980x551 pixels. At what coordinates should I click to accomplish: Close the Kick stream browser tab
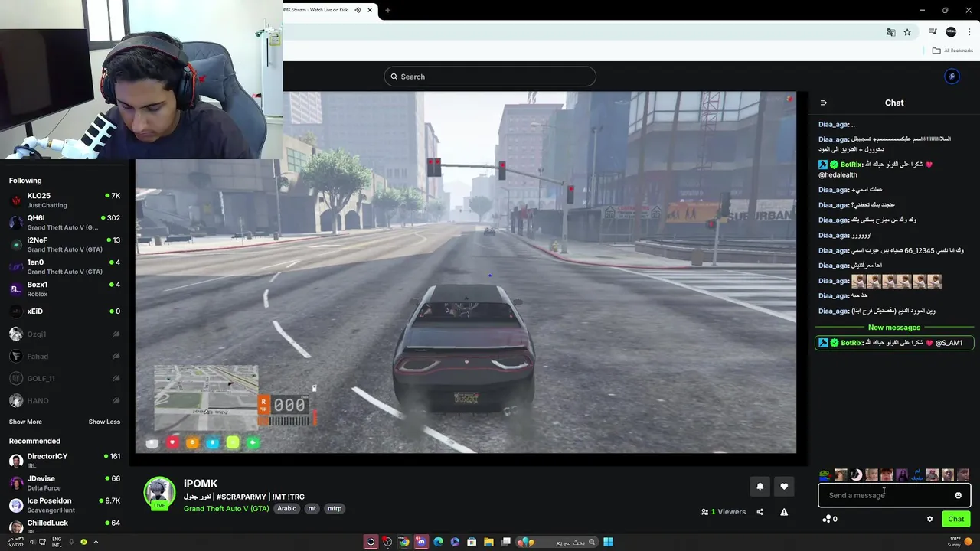tap(370, 10)
